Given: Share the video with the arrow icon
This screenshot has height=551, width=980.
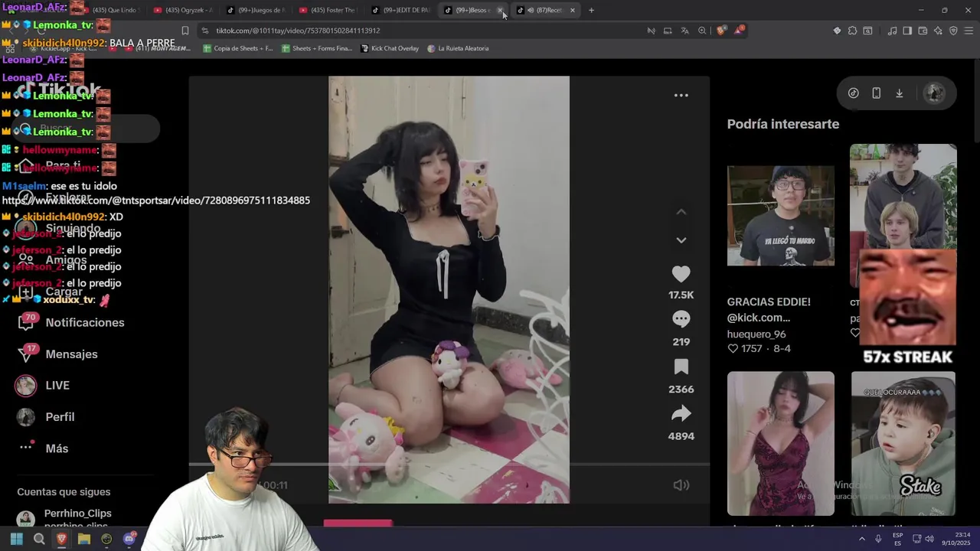Looking at the screenshot, I should pos(681,414).
